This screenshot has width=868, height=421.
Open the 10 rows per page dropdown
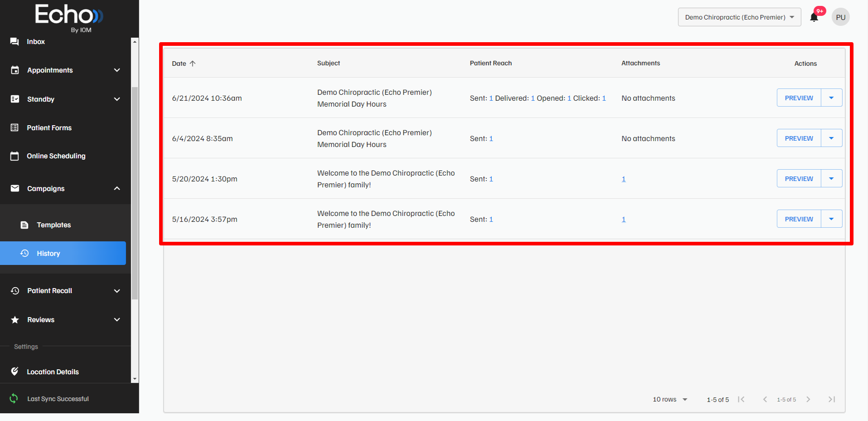tap(669, 399)
